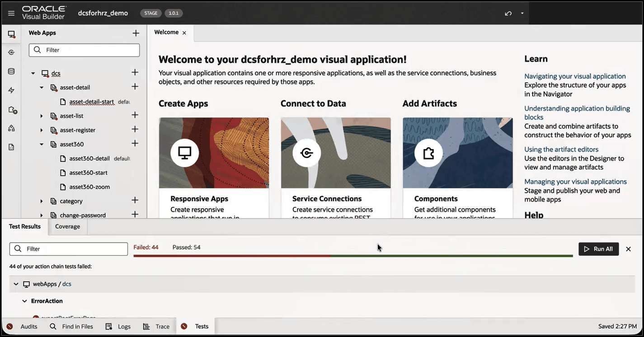Switch to the Coverage tab
Image resolution: width=644 pixels, height=337 pixels.
(67, 227)
